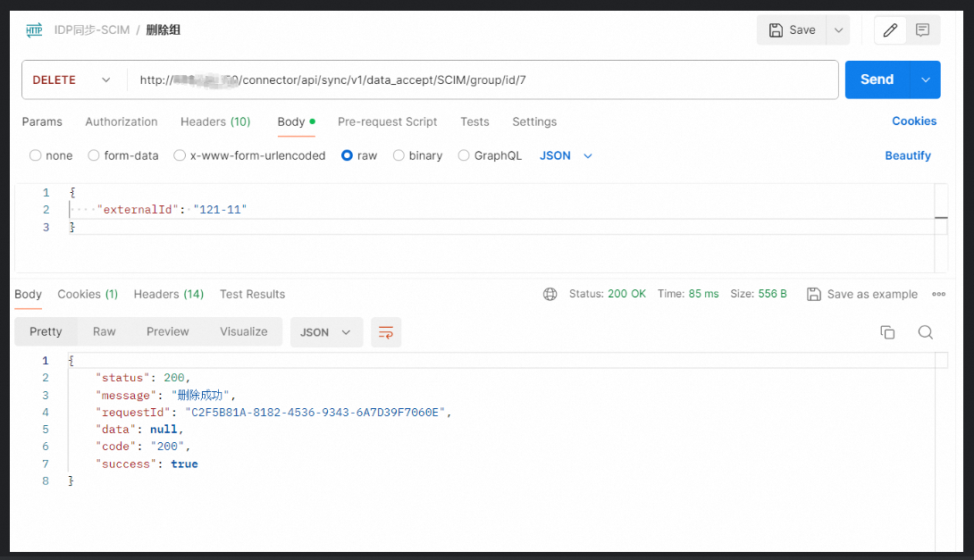The width and height of the screenshot is (974, 560).
Task: Select the binary body option
Action: (399, 155)
